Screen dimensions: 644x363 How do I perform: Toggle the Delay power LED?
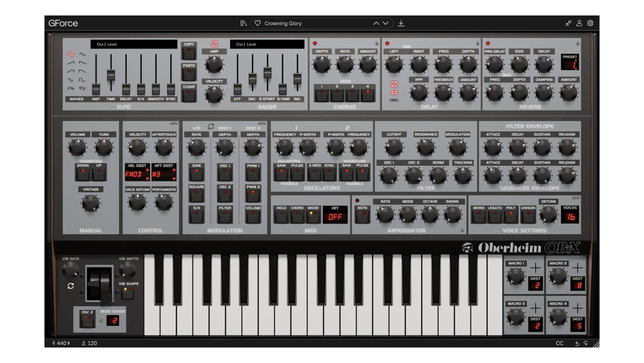[x=387, y=43]
